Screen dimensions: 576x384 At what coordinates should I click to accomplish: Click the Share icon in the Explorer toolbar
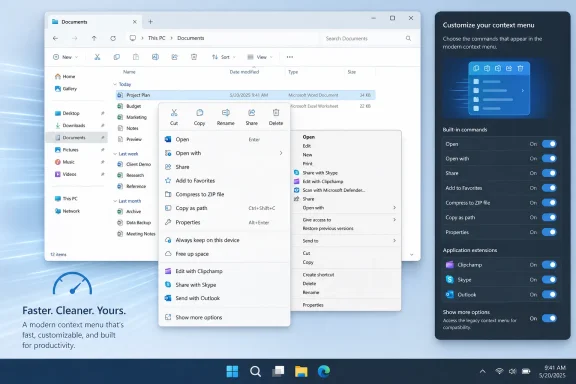click(x=174, y=57)
